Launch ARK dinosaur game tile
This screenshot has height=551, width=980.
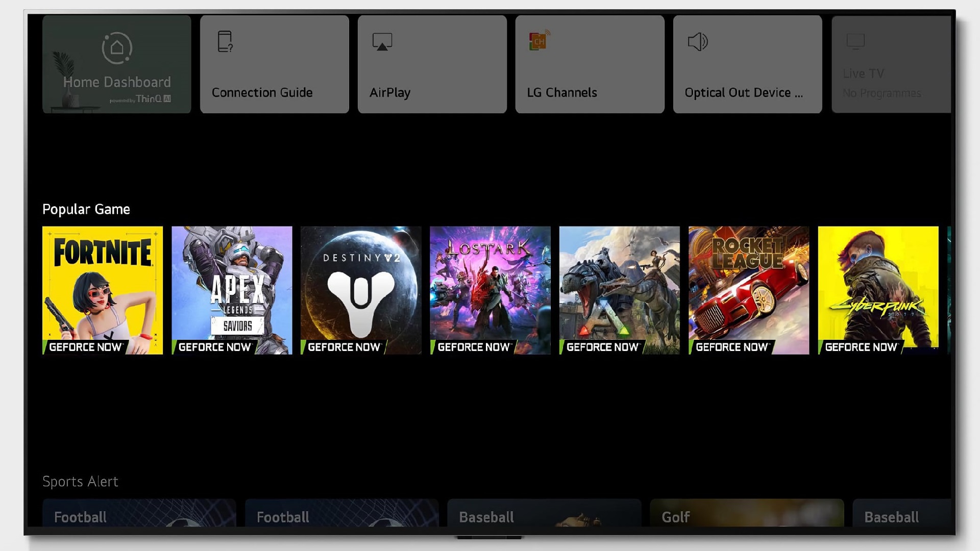tap(620, 290)
